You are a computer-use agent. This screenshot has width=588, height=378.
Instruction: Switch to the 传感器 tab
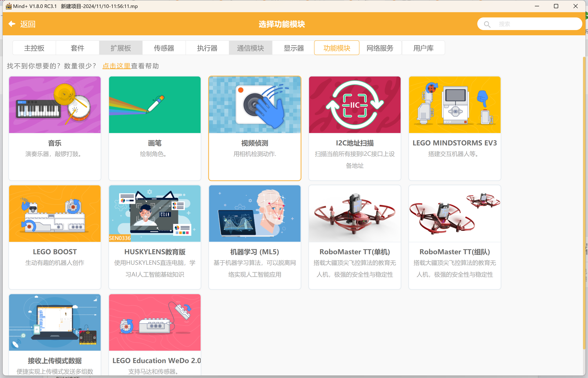click(x=164, y=48)
